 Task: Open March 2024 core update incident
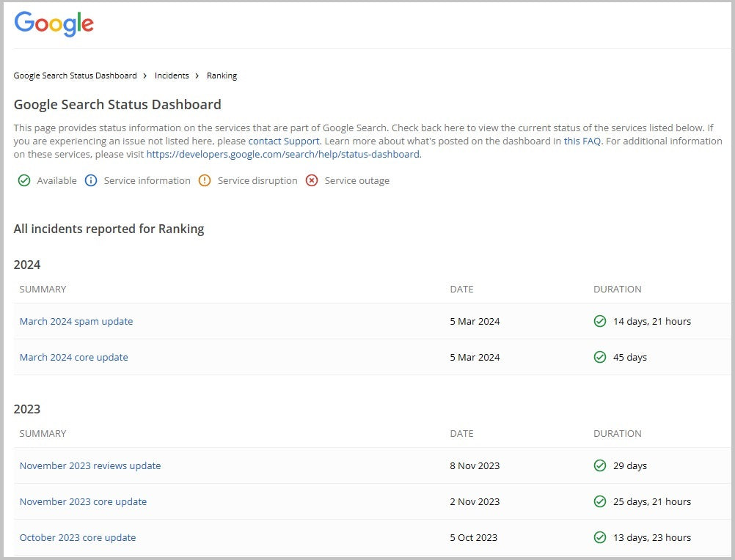pyautogui.click(x=73, y=357)
